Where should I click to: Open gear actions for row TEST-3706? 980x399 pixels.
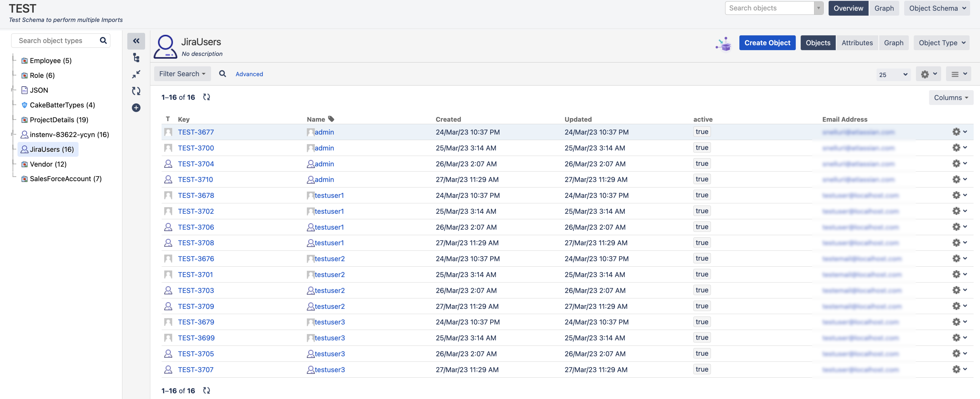959,227
